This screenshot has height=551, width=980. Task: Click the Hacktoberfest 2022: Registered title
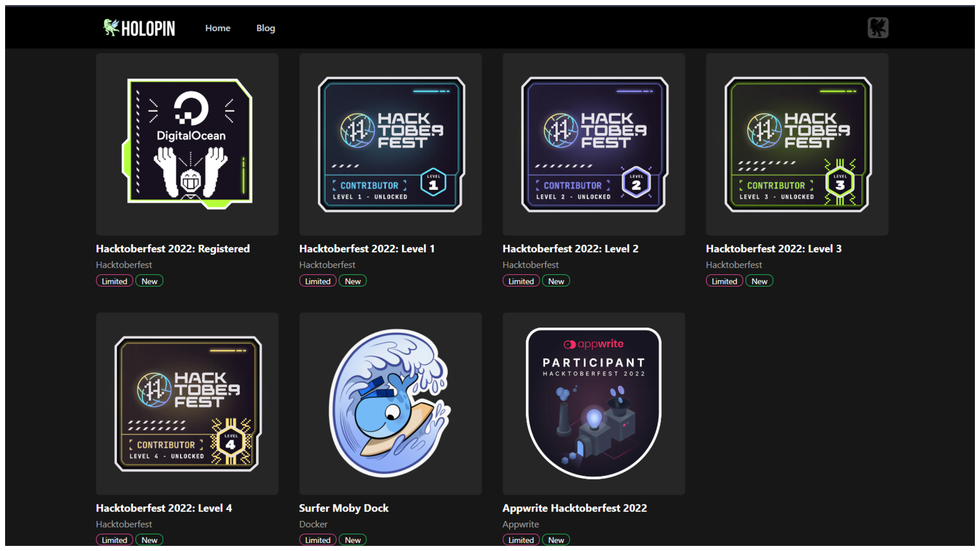pos(173,248)
